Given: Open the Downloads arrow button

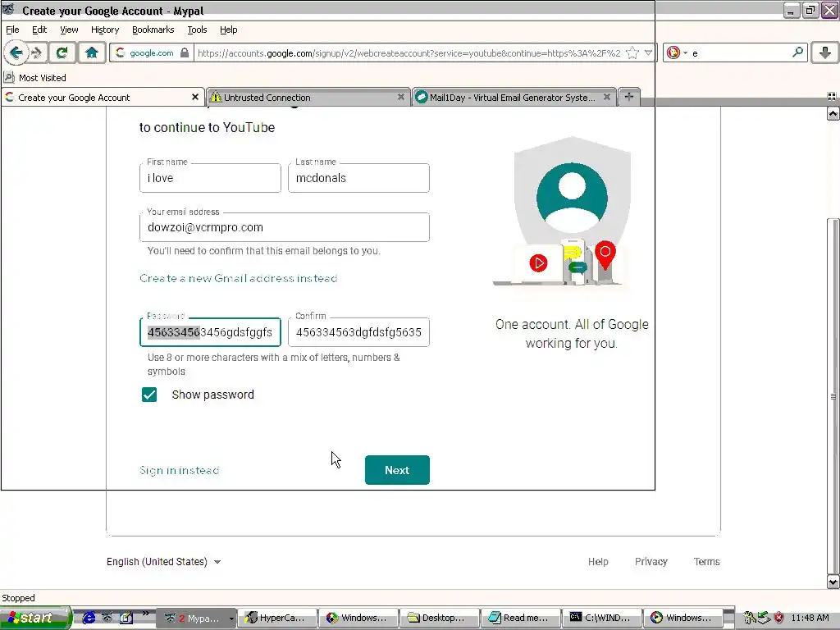Looking at the screenshot, I should pyautogui.click(x=825, y=52).
